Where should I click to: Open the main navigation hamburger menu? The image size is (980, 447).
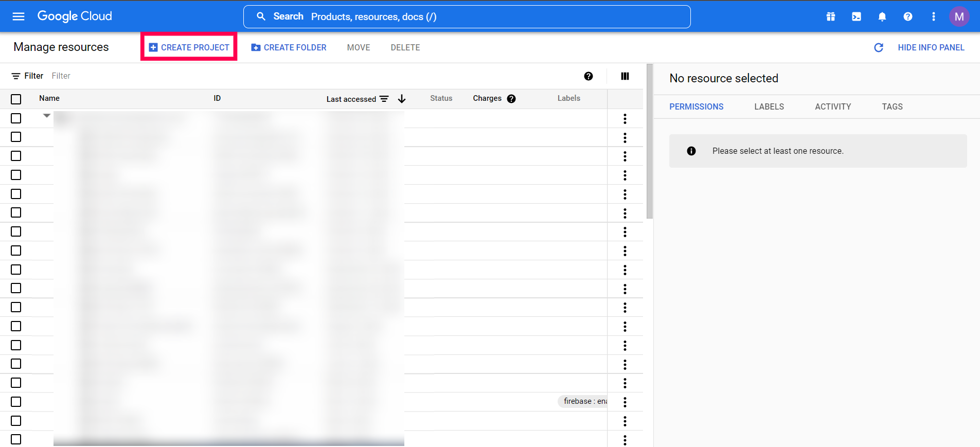point(19,16)
